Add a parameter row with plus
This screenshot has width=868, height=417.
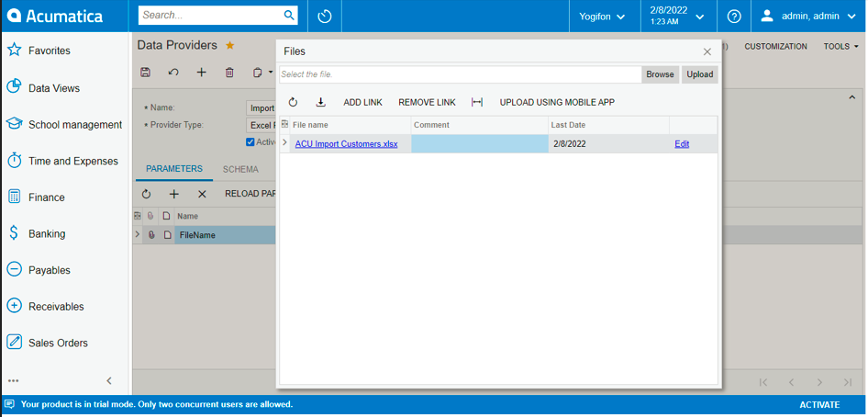(173, 194)
